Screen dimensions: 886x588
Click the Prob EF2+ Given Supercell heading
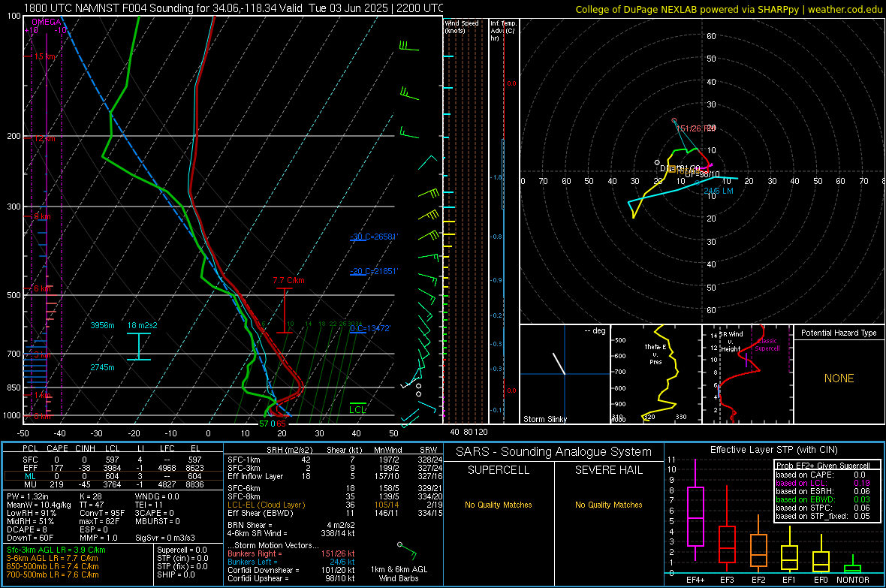point(823,466)
